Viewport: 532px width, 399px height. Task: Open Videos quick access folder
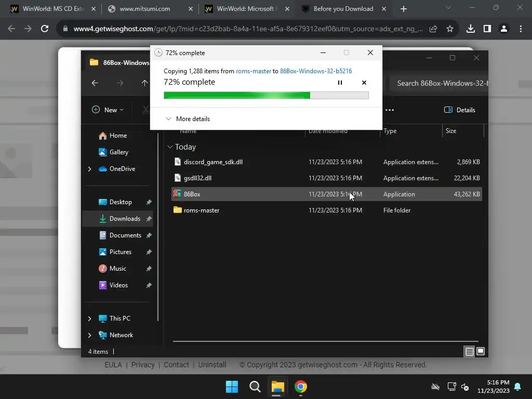[x=118, y=285]
